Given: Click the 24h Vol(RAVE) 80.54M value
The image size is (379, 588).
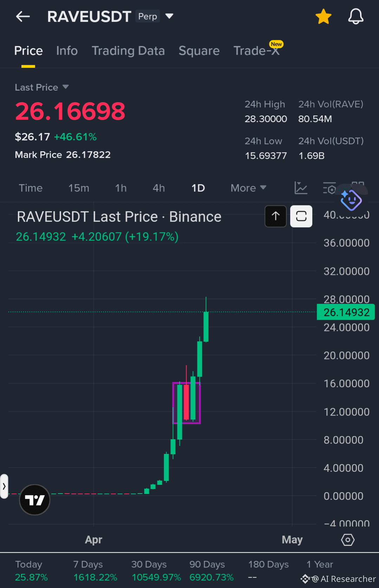Looking at the screenshot, I should tap(315, 119).
